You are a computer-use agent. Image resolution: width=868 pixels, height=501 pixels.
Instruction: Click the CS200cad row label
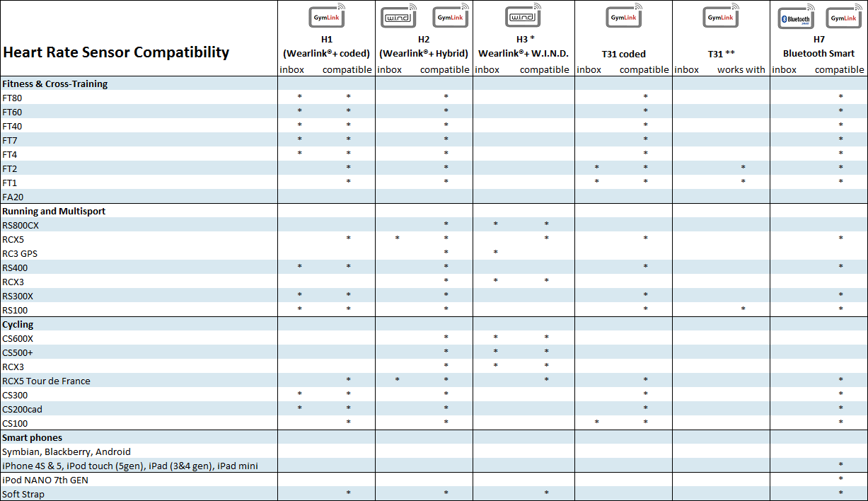[22, 409]
